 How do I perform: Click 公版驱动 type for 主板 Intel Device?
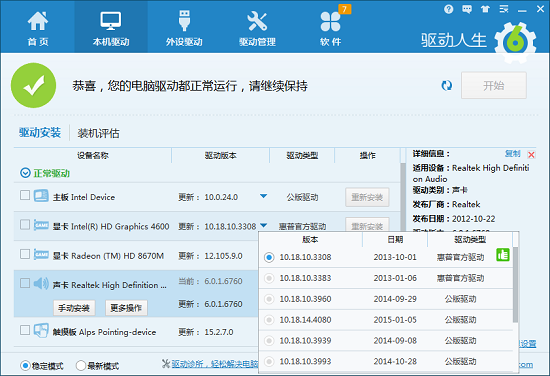(x=302, y=197)
